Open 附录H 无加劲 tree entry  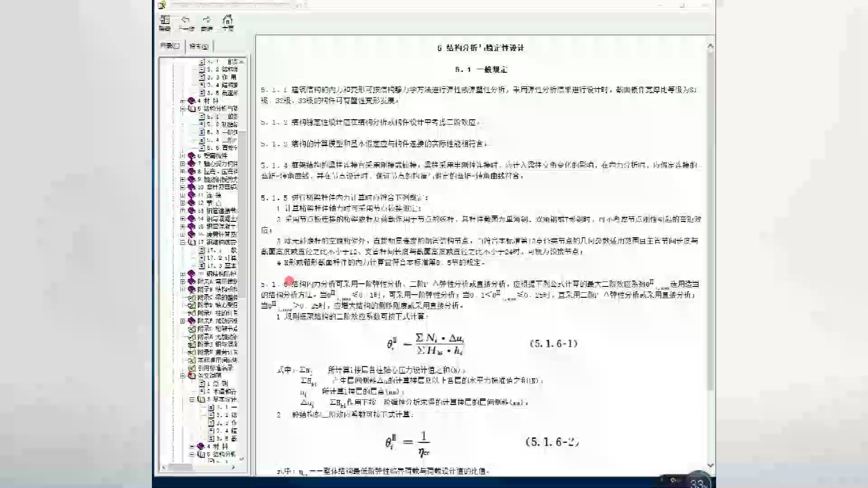pos(217,337)
